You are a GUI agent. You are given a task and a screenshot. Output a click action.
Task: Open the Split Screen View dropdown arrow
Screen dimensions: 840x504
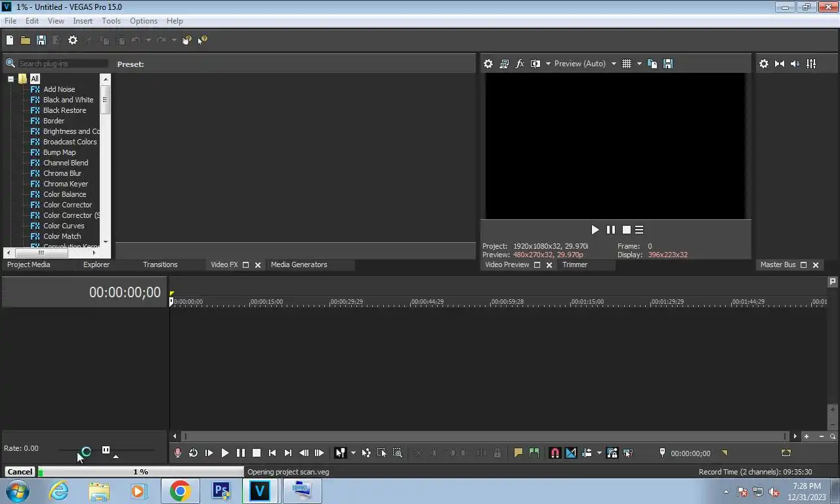[547, 64]
